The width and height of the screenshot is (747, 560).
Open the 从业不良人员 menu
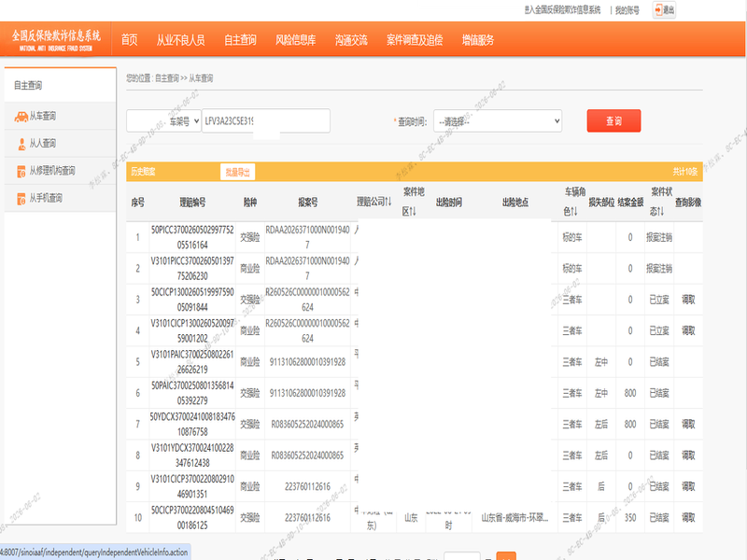(x=181, y=40)
